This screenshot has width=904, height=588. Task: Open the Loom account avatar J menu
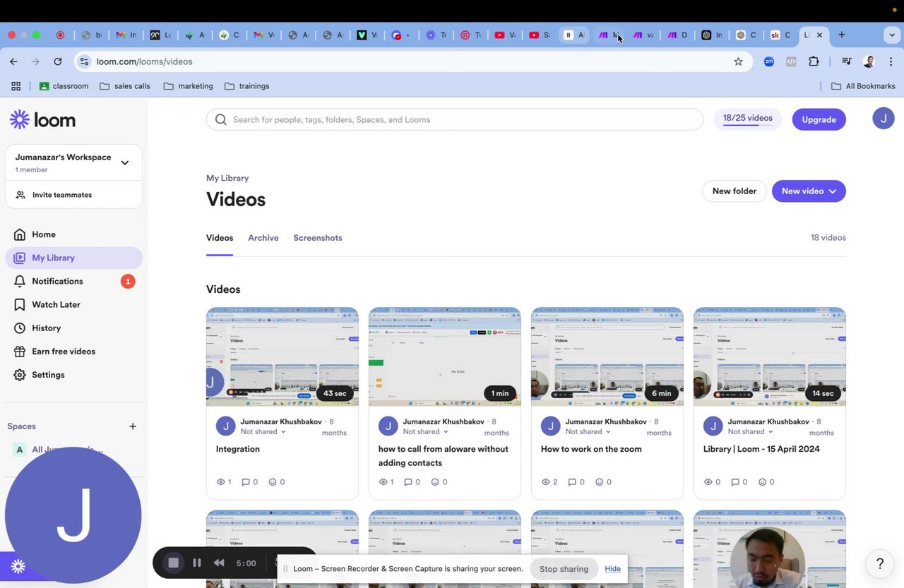coord(884,119)
